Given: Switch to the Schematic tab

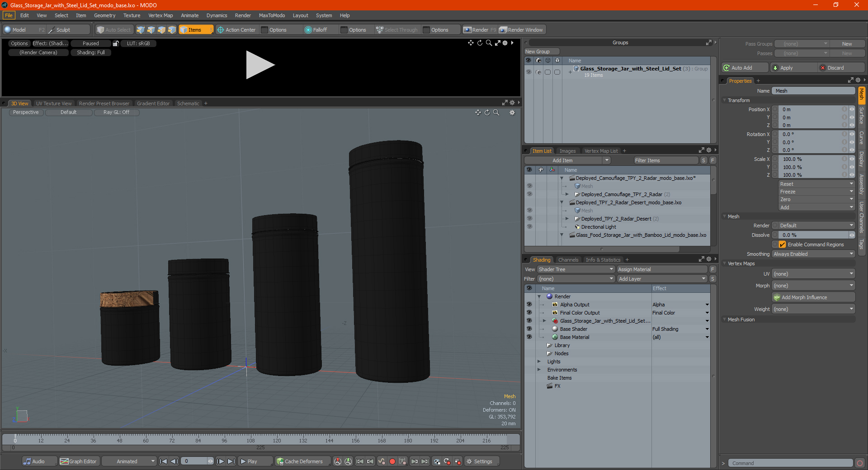Looking at the screenshot, I should point(188,103).
